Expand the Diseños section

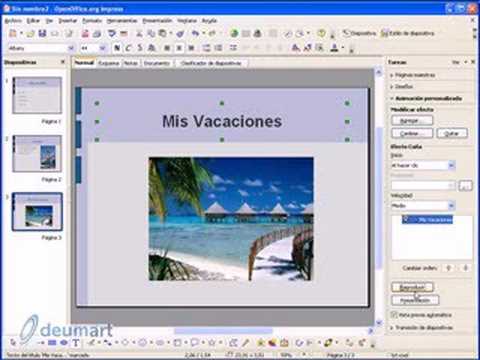[x=401, y=87]
